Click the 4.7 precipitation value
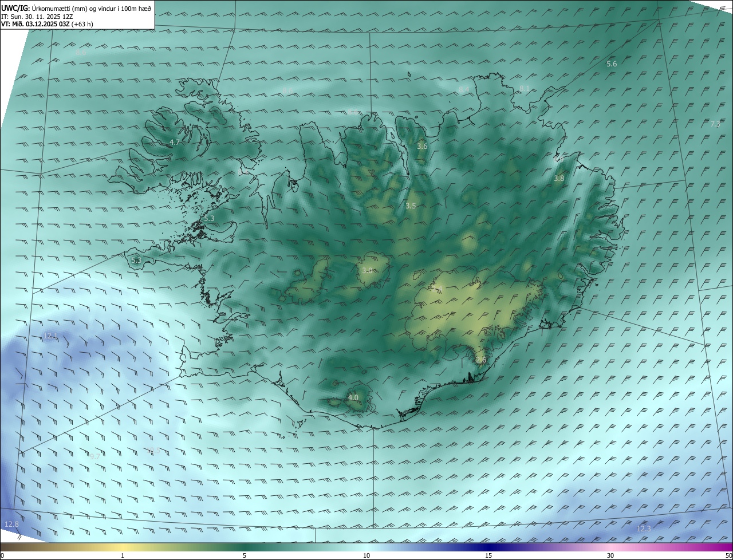The width and height of the screenshot is (733, 560). point(175,142)
